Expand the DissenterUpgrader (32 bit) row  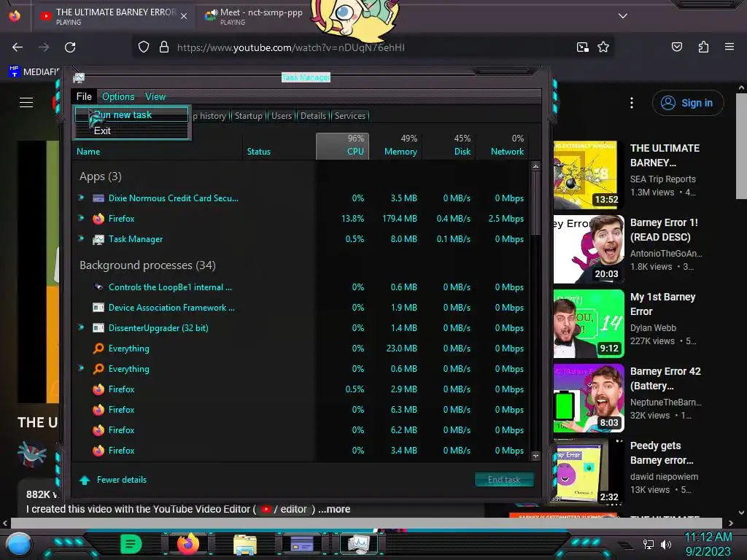click(81, 327)
